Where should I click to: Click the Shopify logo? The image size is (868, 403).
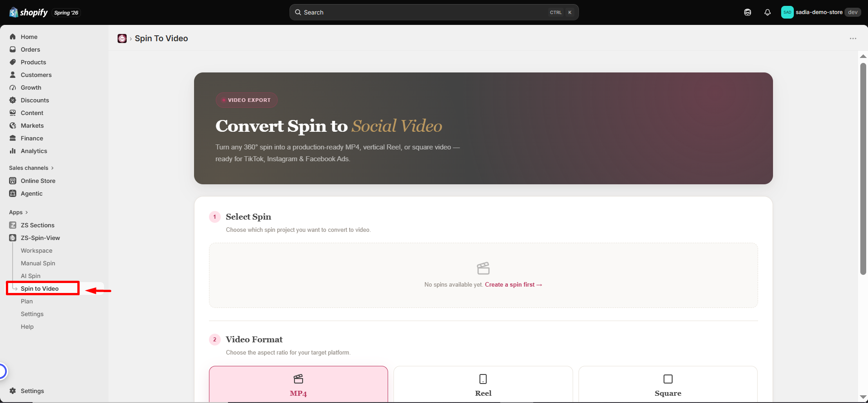click(28, 12)
